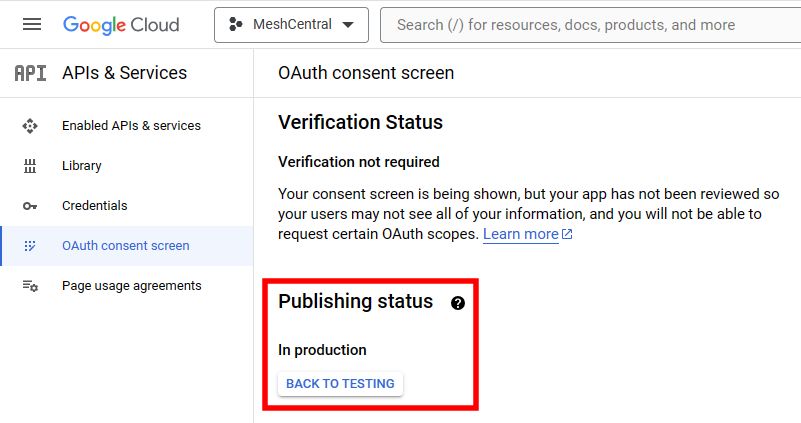
Task: Open the Credentials page
Action: point(95,206)
